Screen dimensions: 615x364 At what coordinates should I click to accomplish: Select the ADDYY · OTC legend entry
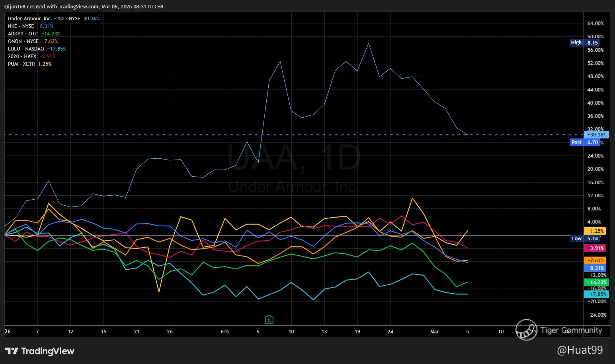[x=23, y=34]
